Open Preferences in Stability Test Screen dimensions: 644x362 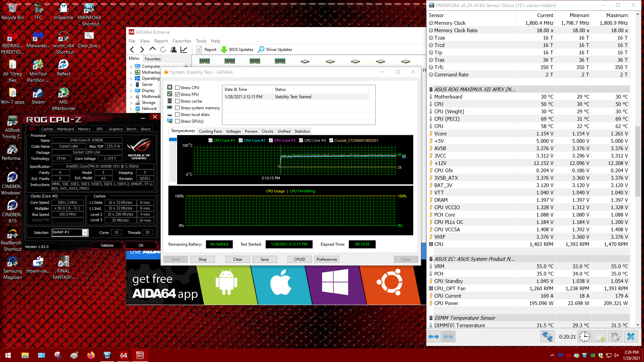(x=327, y=259)
